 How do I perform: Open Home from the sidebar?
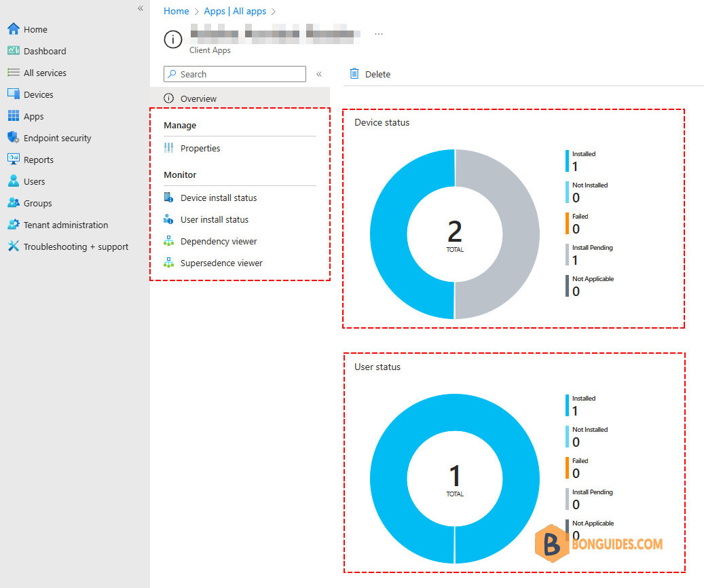click(x=35, y=29)
